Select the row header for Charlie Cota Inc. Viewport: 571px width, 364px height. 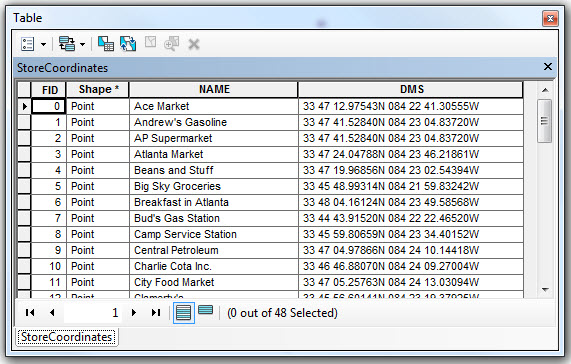24,266
